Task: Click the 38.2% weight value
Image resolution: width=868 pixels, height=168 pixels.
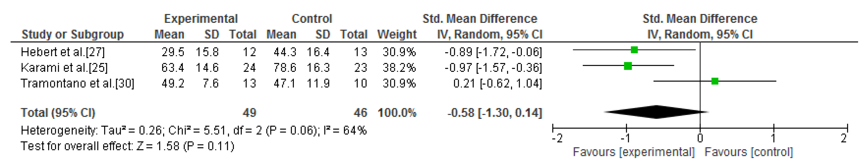Action: click(399, 68)
